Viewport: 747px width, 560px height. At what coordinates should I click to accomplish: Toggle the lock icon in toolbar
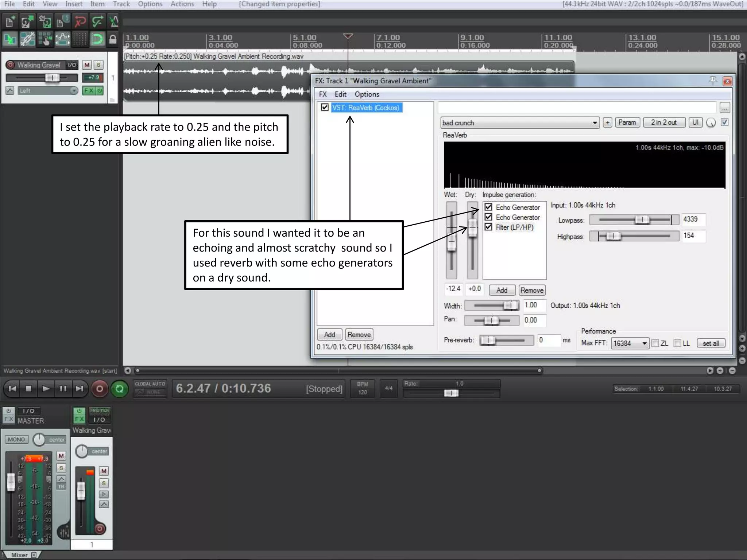(113, 39)
